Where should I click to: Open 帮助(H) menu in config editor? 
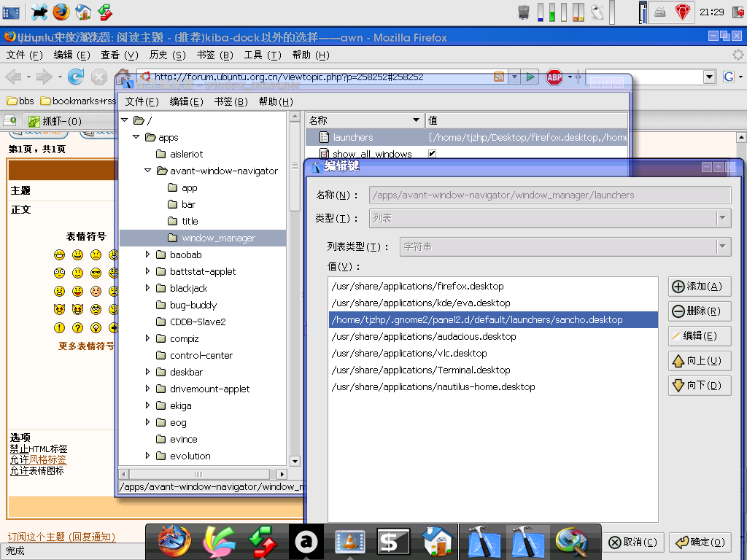click(276, 102)
